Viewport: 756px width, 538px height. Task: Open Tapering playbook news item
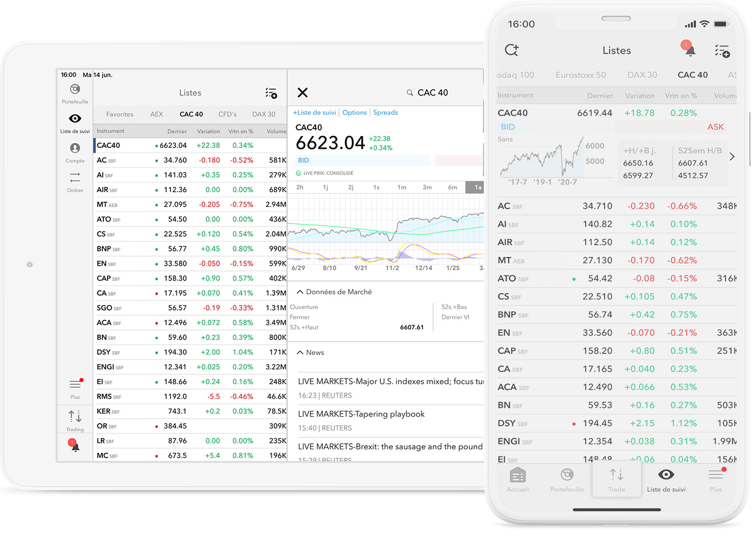[x=390, y=421]
